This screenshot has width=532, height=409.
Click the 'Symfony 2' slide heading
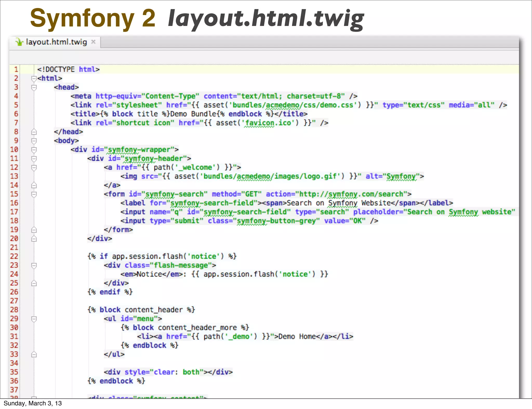point(93,19)
